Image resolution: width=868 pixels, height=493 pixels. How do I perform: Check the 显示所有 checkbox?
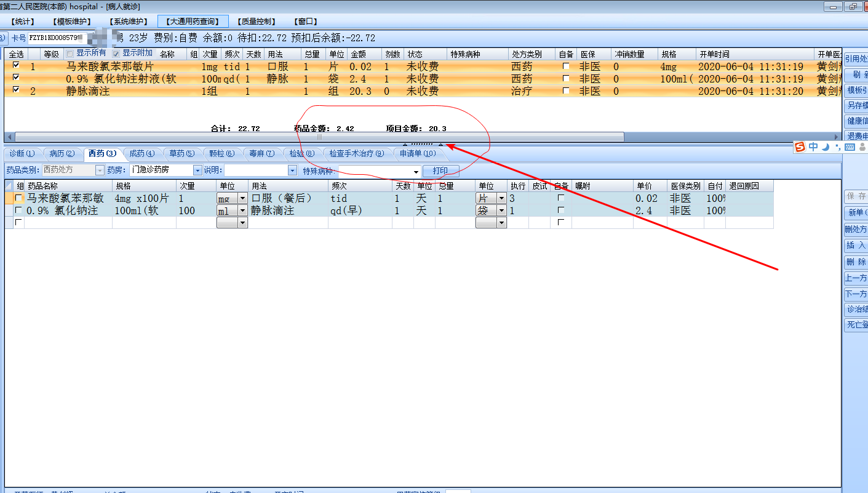tap(70, 54)
